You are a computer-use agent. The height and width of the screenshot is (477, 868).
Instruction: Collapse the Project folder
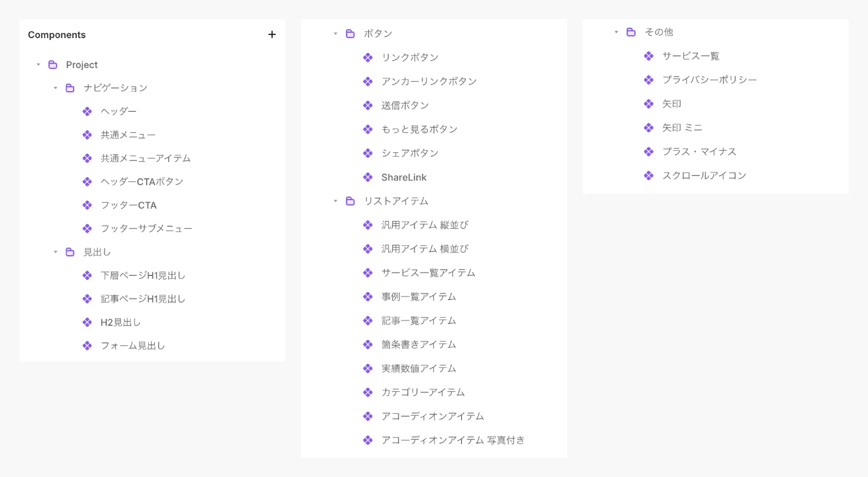pyautogui.click(x=39, y=64)
